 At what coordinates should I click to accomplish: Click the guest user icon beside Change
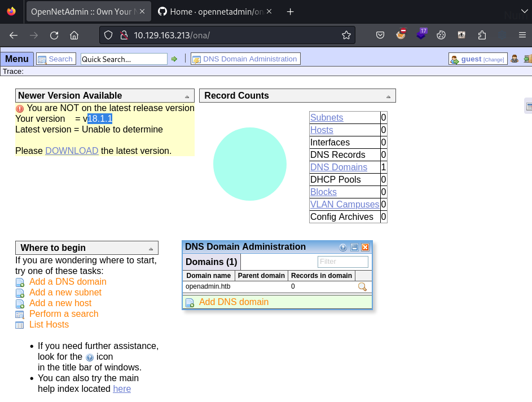click(x=454, y=59)
